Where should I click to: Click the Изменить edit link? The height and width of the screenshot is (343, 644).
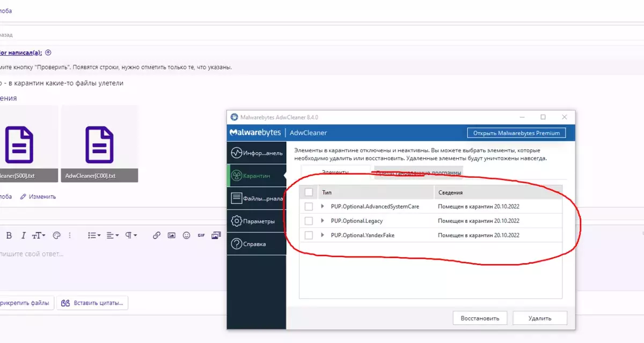pos(38,197)
